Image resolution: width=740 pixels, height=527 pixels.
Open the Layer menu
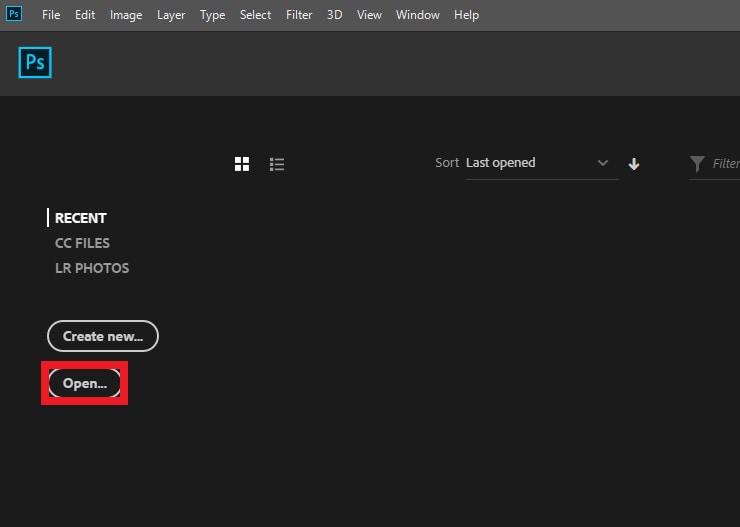[171, 15]
